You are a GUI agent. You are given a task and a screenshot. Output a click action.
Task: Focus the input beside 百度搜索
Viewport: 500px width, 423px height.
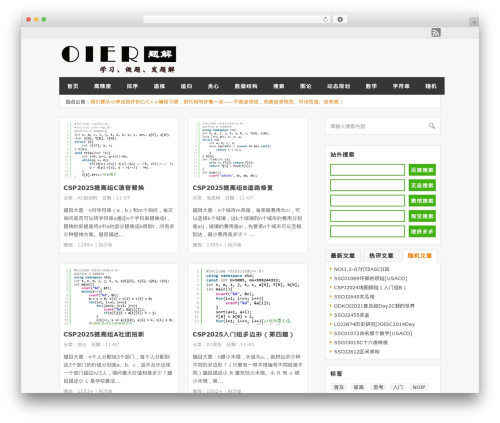coord(367,170)
